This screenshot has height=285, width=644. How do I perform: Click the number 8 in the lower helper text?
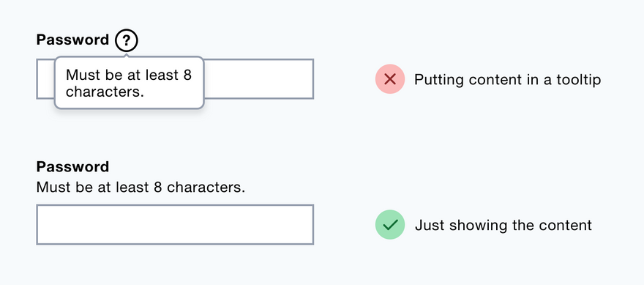[x=158, y=188]
